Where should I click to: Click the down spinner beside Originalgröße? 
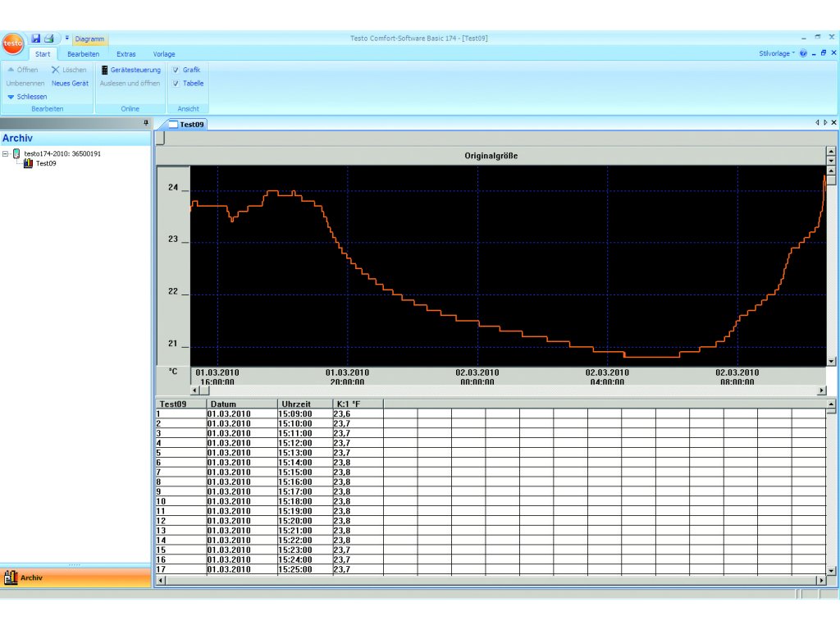831,160
